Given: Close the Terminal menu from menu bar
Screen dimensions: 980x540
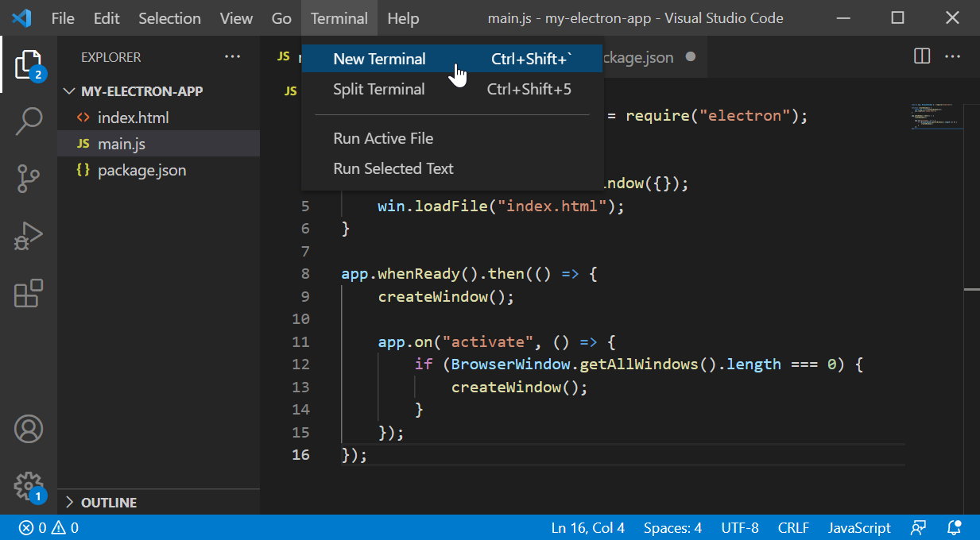Looking at the screenshot, I should coord(339,18).
